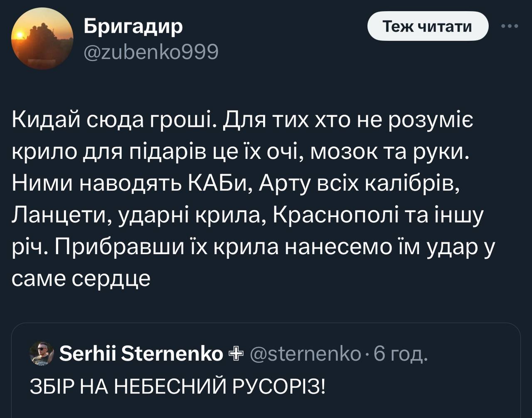Click the badge icon beside Serhii Sternenko
Image resolution: width=532 pixels, height=418 pixels.
236,354
